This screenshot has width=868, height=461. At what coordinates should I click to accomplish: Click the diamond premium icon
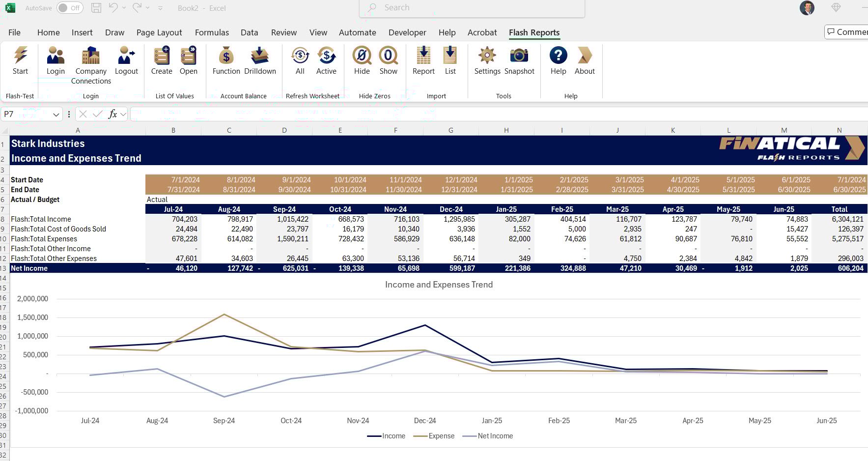[x=836, y=8]
